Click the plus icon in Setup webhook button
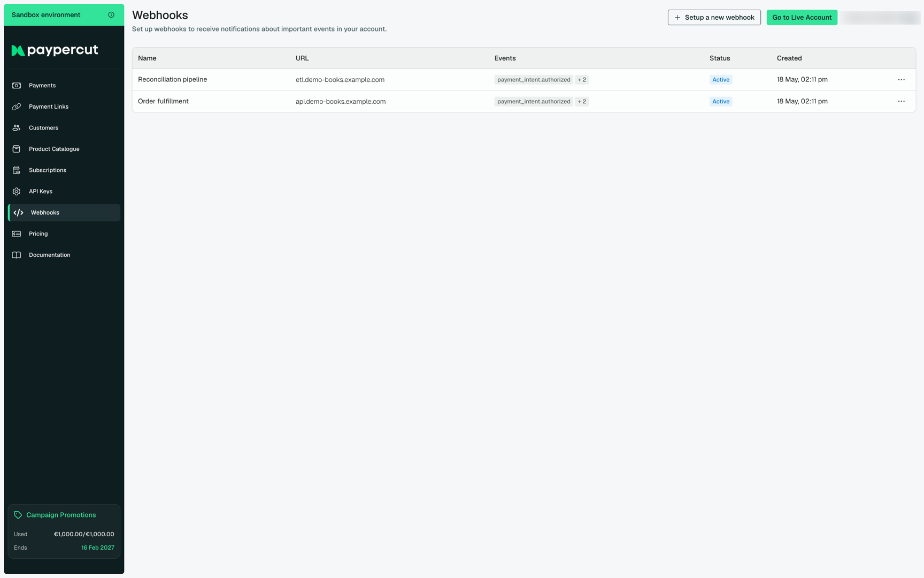924x578 pixels. point(677,18)
